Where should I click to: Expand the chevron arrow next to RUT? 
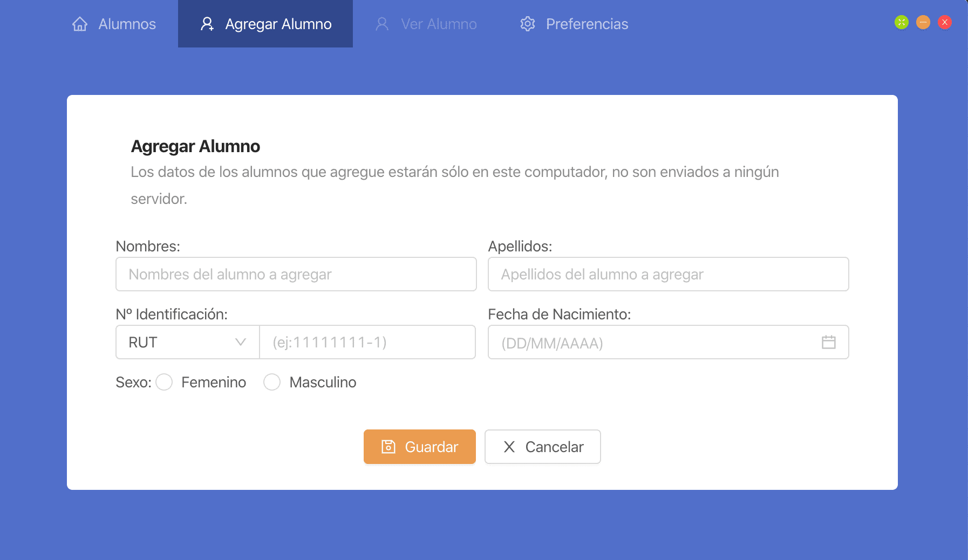point(241,342)
